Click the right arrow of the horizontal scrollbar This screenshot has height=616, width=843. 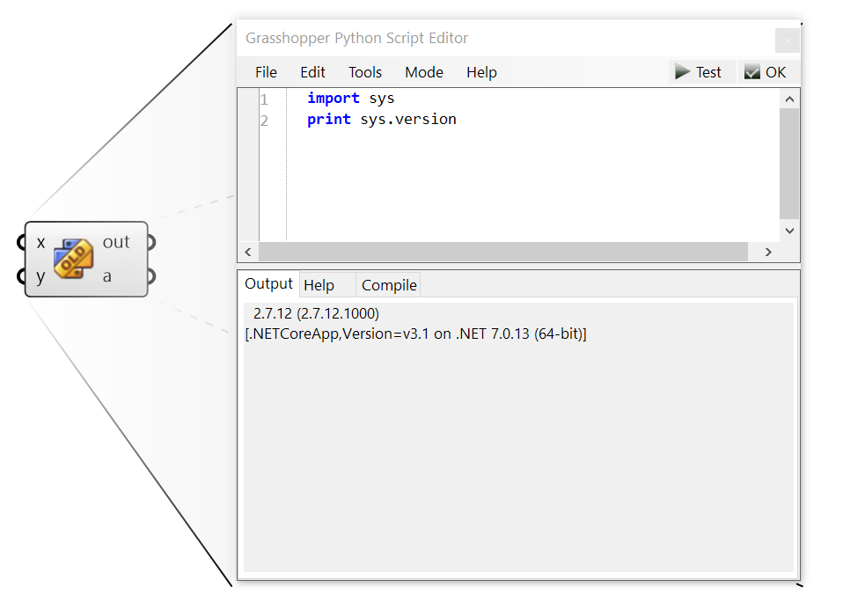pos(767,252)
